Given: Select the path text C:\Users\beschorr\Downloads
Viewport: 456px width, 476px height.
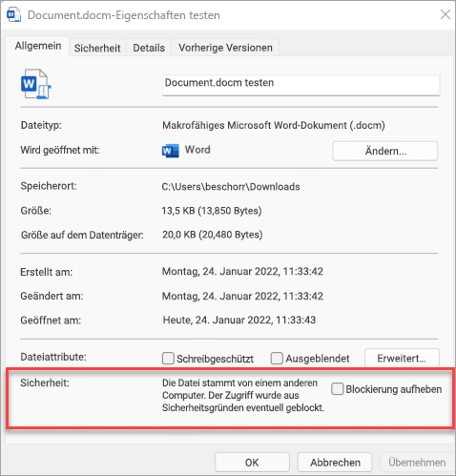Looking at the screenshot, I should (231, 187).
